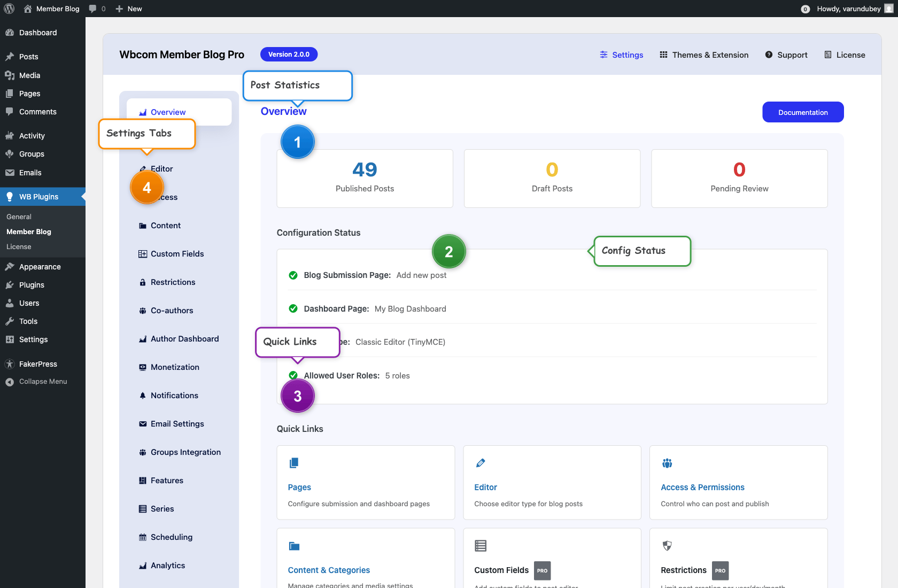Click the WordPress logo in the admin bar

(9, 9)
